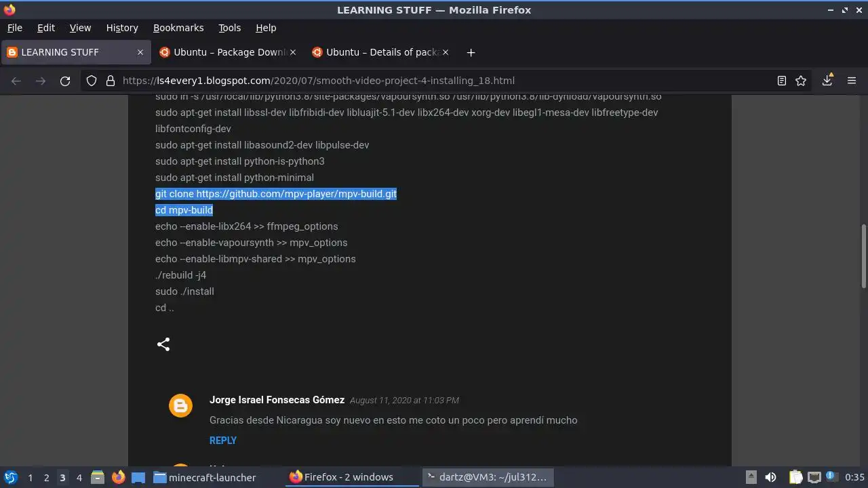Switch to the LEARNING STUFF tab

pos(76,52)
